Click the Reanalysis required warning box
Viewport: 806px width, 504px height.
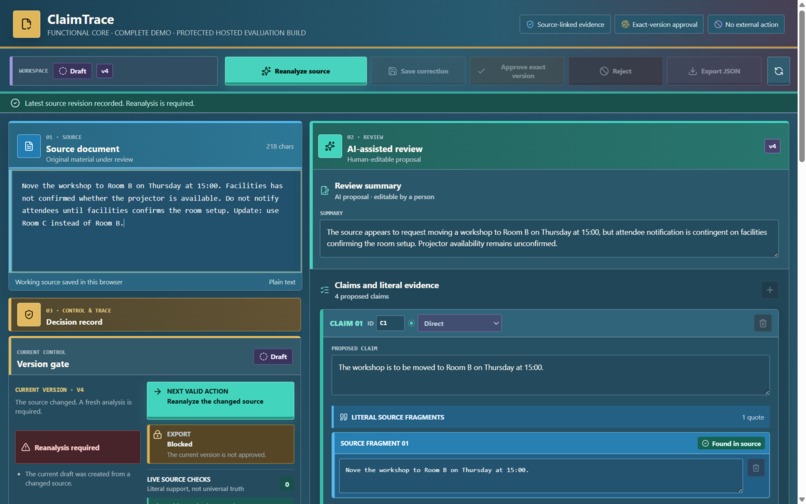78,447
